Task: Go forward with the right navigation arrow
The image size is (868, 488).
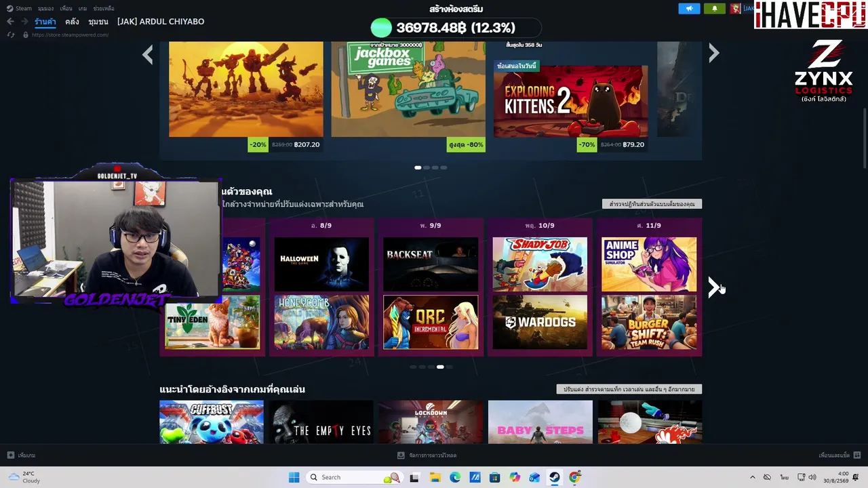Action: [x=24, y=22]
